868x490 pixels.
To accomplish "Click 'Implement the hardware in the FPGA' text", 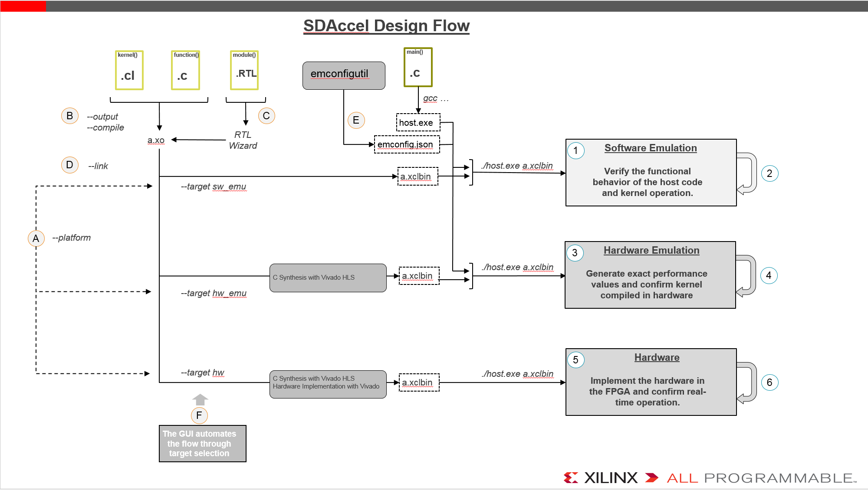I will (648, 392).
